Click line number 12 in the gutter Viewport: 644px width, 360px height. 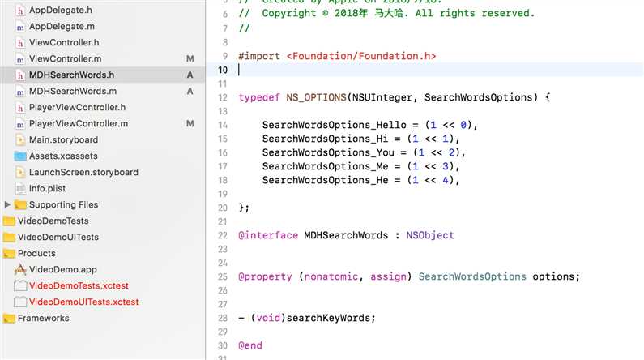tap(223, 98)
